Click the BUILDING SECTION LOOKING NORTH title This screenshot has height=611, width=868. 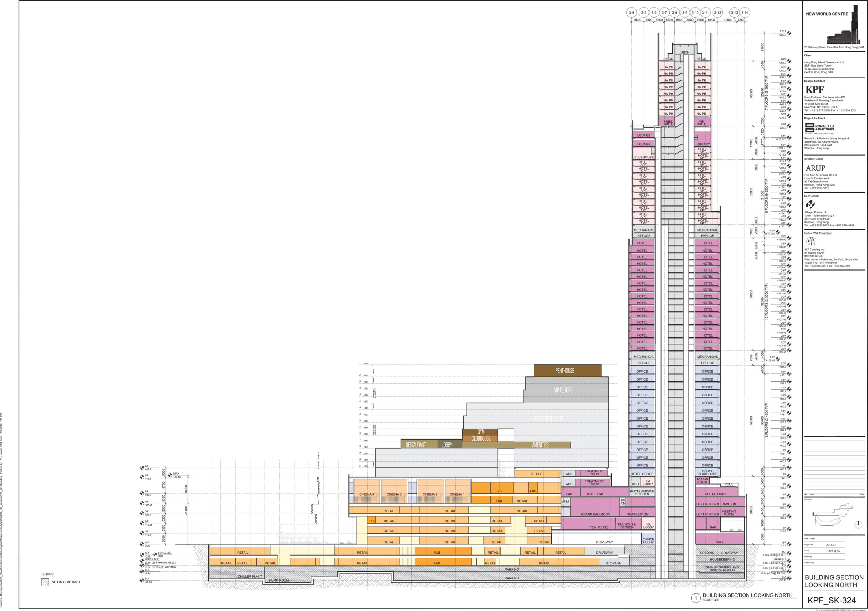pos(834,581)
